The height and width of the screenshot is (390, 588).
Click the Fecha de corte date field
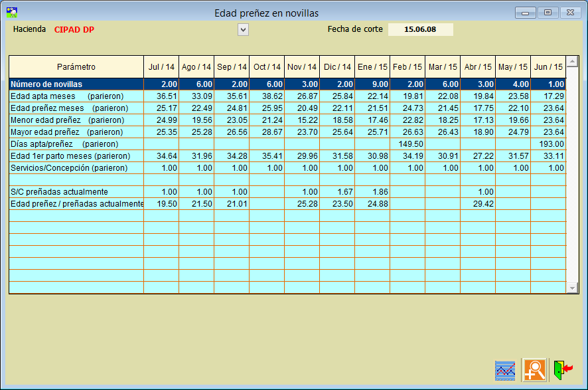point(420,29)
